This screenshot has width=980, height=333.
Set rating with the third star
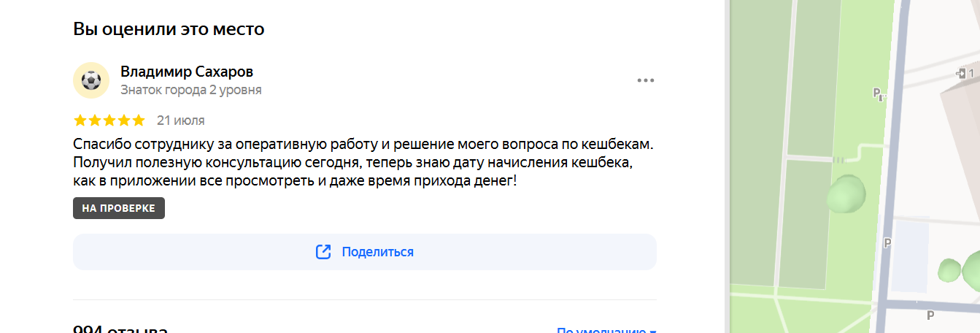point(109,120)
